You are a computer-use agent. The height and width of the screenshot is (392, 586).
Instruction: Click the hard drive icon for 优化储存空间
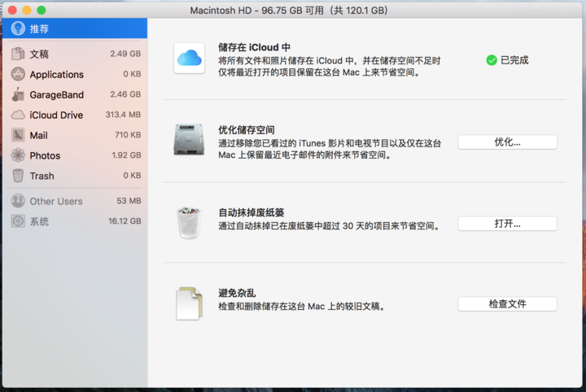[189, 140]
